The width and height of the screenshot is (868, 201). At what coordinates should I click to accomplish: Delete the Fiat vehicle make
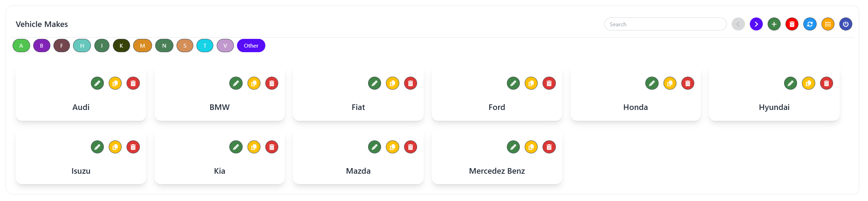click(410, 83)
